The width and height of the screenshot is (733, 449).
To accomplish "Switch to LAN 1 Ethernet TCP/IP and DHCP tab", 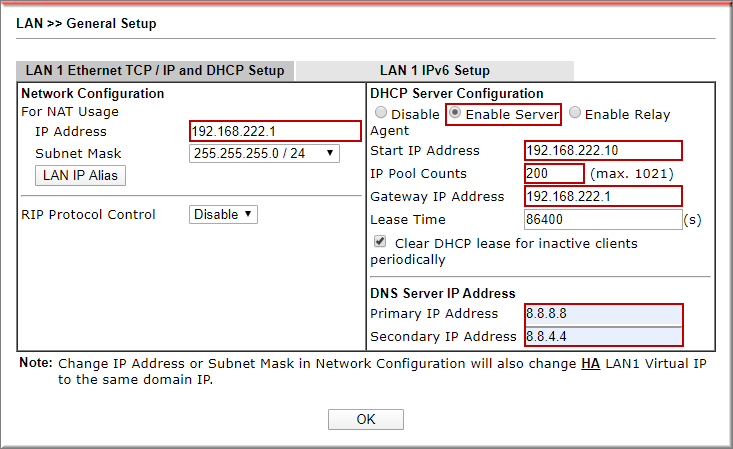I will click(x=155, y=71).
